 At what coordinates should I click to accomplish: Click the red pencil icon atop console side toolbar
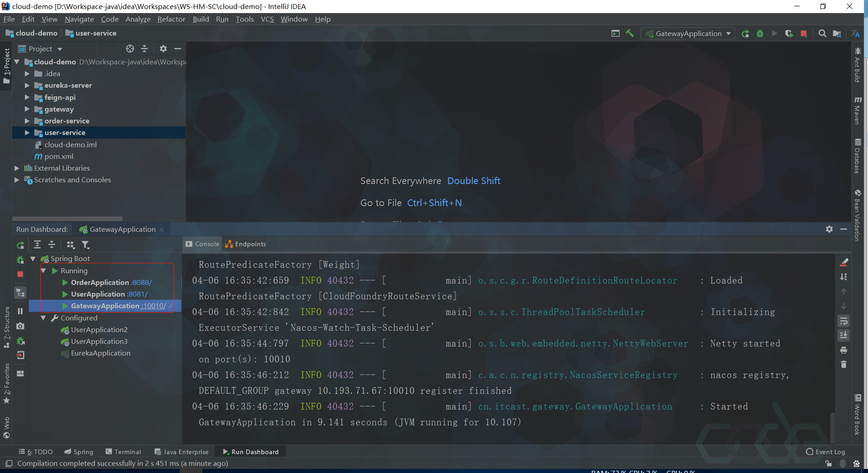844,262
